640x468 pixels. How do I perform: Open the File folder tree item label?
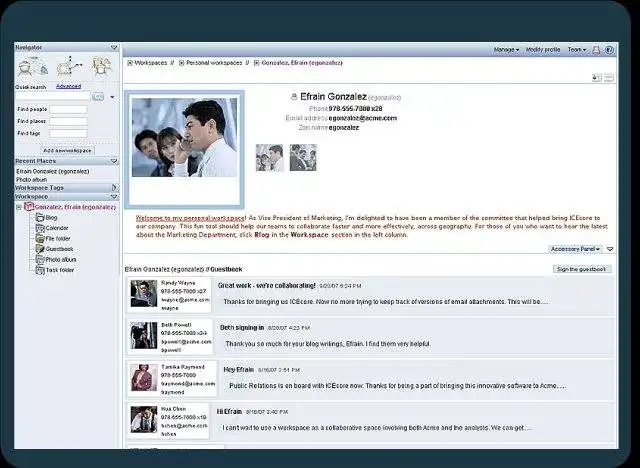[58, 239]
